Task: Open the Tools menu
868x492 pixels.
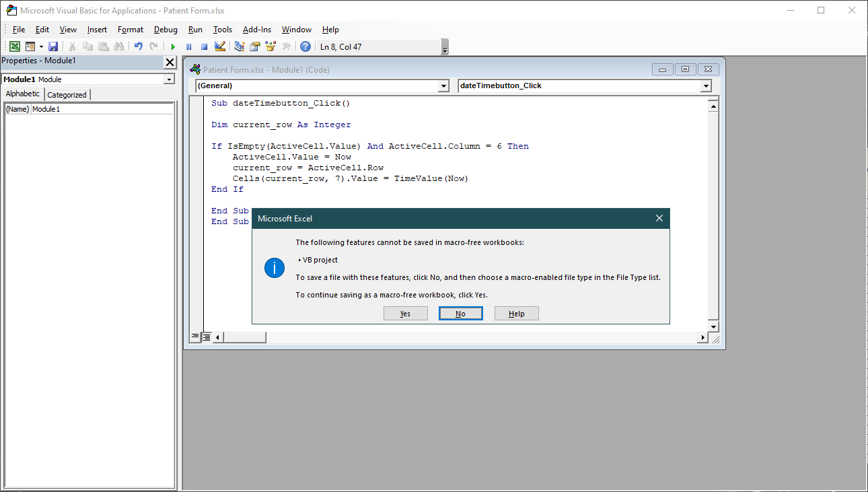Action: 223,30
